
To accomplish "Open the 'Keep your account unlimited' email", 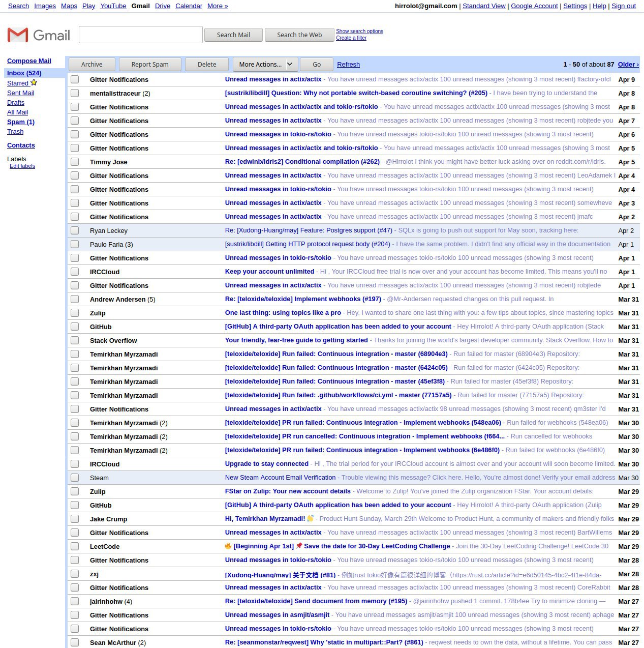I will pos(269,272).
